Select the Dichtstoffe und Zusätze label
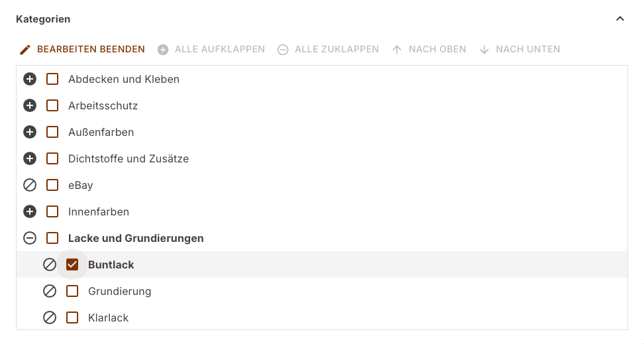This screenshot has height=344, width=644. point(129,158)
